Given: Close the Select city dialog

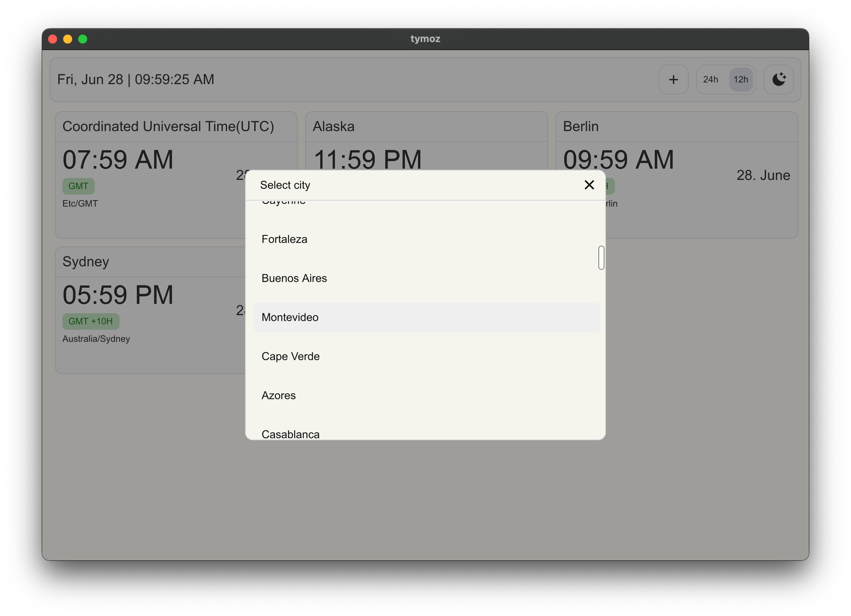Looking at the screenshot, I should point(589,185).
